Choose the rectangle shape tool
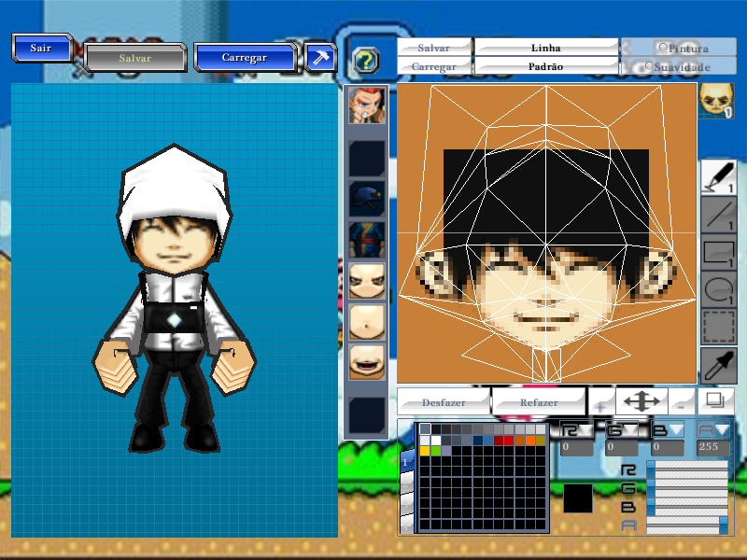 717,253
